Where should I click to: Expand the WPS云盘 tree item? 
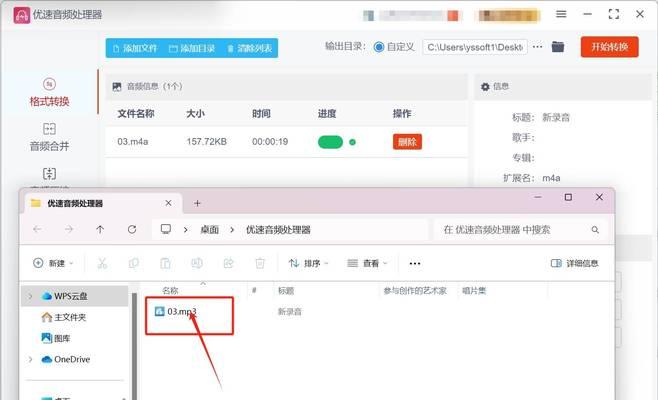point(30,296)
